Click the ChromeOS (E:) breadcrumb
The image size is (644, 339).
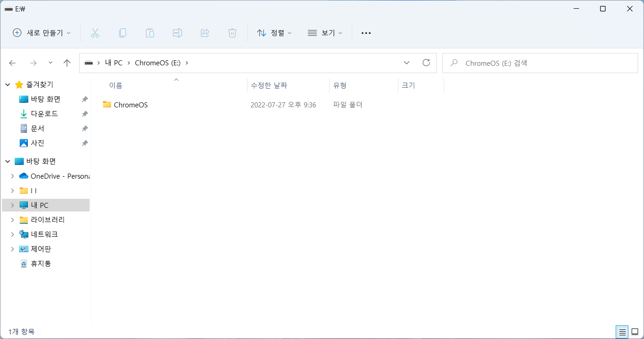pyautogui.click(x=158, y=63)
